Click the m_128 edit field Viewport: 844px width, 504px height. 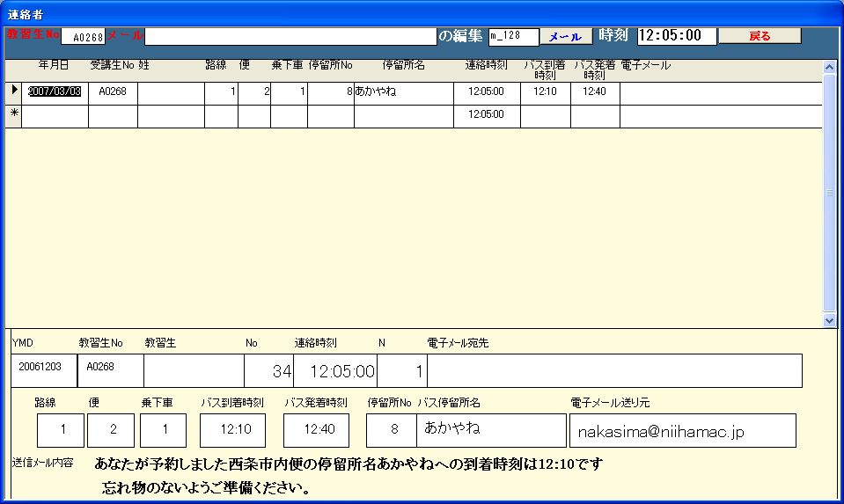(513, 37)
